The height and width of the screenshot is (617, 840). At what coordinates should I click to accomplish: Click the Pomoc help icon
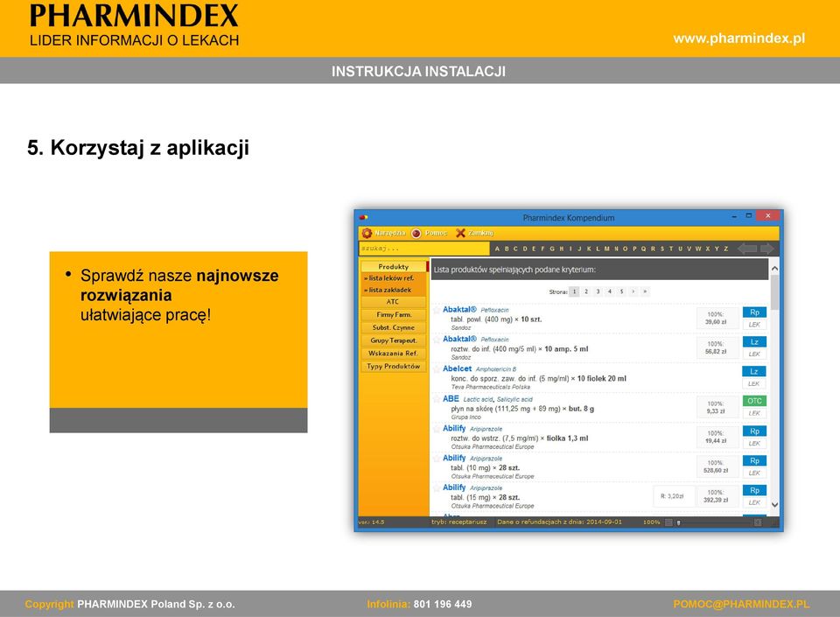tap(416, 233)
